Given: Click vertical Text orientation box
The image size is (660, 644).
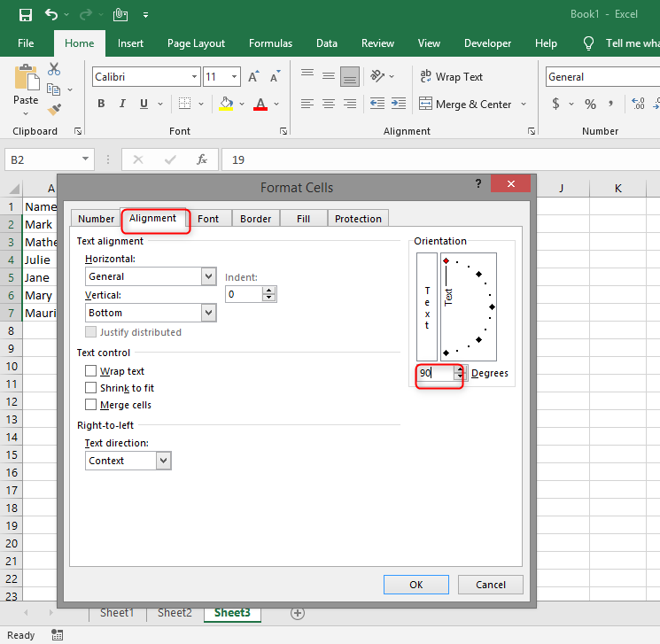Looking at the screenshot, I should 427,306.
